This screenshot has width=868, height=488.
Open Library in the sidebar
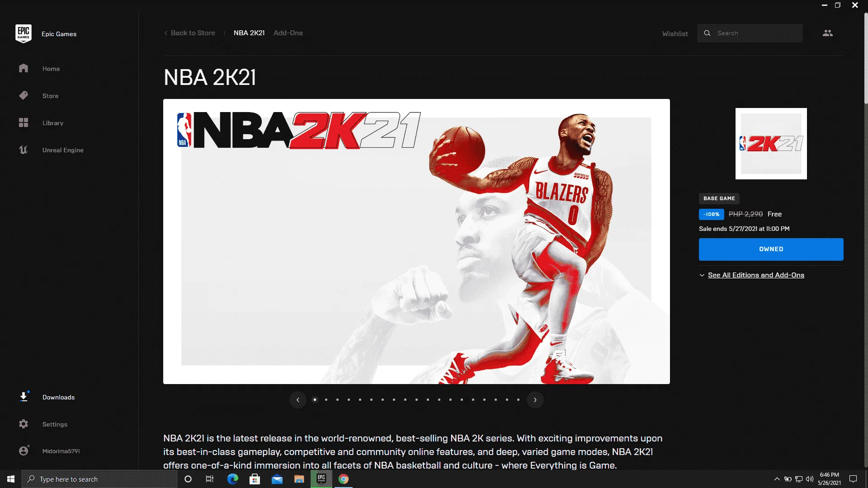click(53, 123)
